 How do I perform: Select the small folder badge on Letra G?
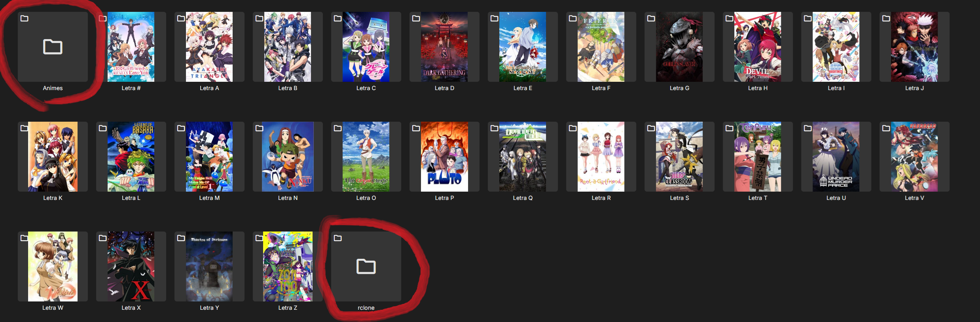coord(651,18)
